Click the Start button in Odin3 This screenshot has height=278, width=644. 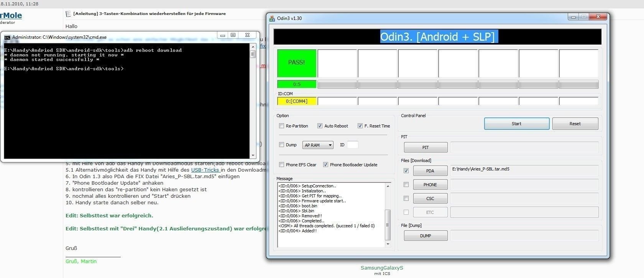(x=517, y=124)
